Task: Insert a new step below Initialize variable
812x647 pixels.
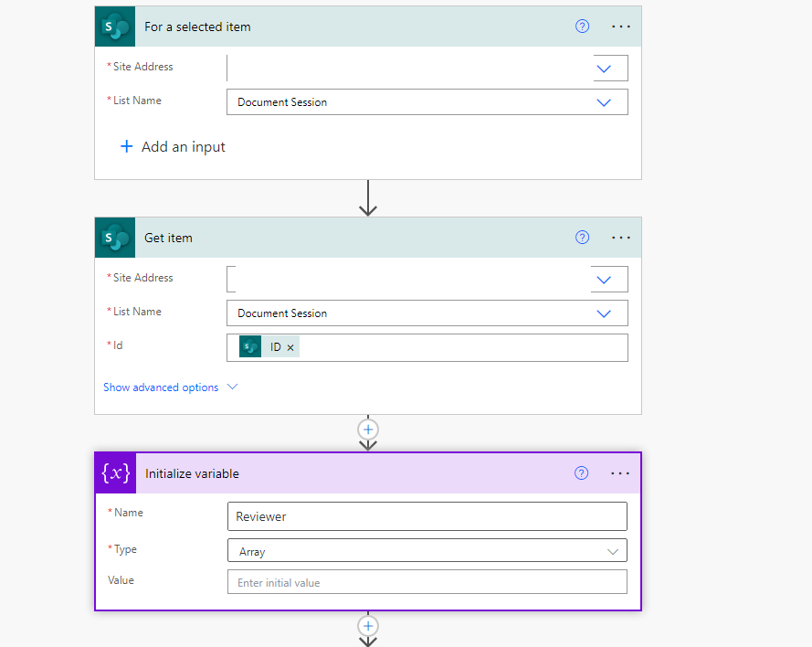Action: 368,626
